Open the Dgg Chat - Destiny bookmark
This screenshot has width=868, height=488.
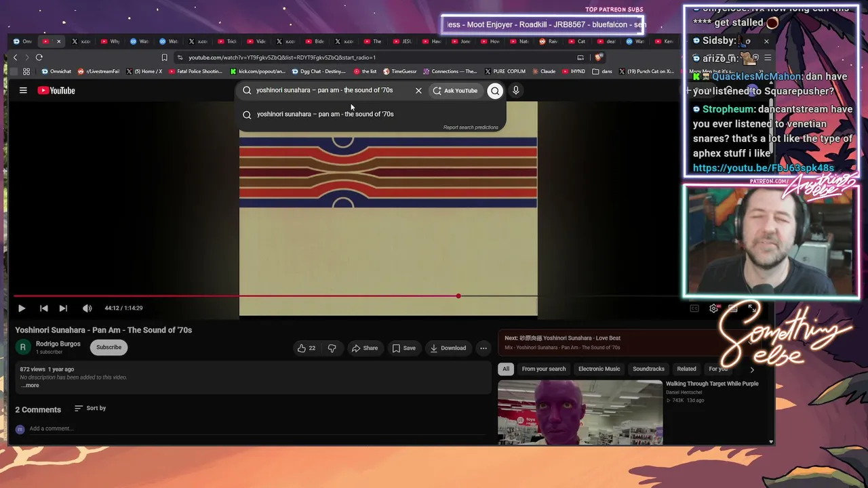(x=319, y=71)
